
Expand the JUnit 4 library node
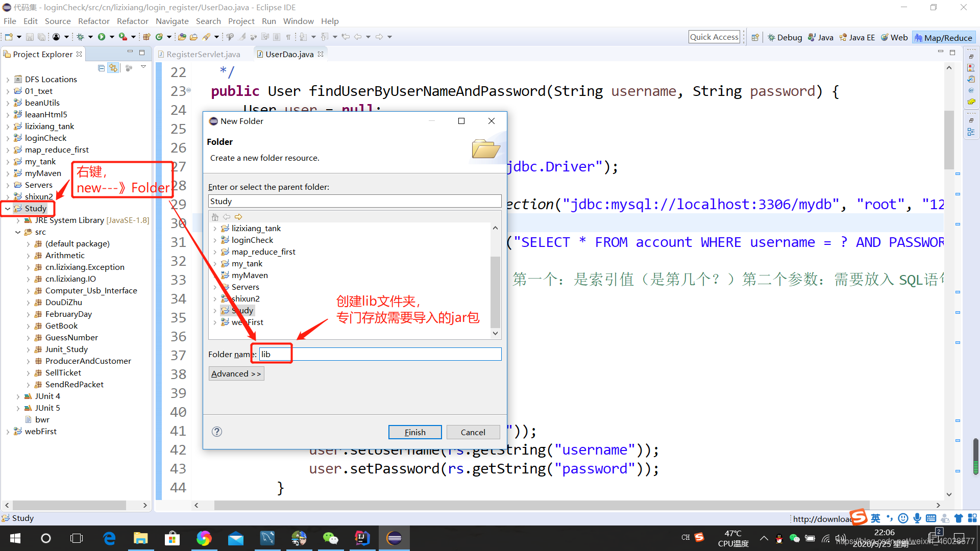click(x=18, y=396)
